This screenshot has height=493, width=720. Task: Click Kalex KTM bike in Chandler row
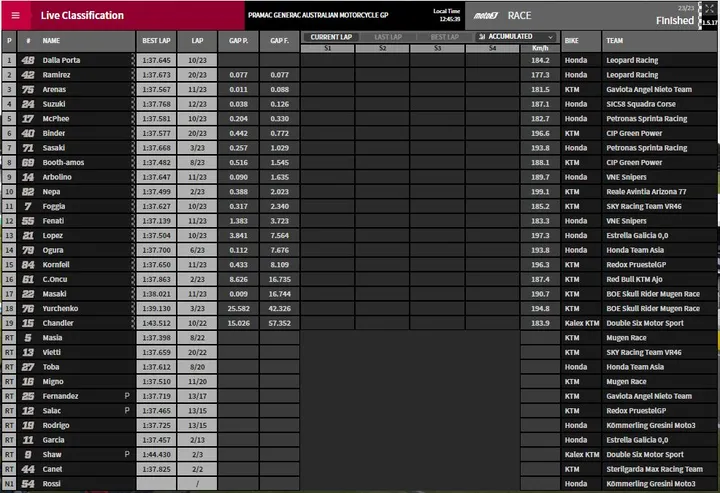582,323
